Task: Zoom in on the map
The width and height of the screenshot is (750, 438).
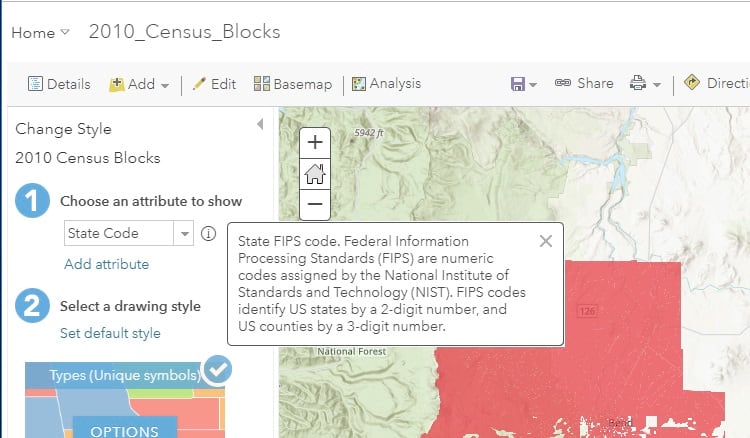Action: [315, 142]
